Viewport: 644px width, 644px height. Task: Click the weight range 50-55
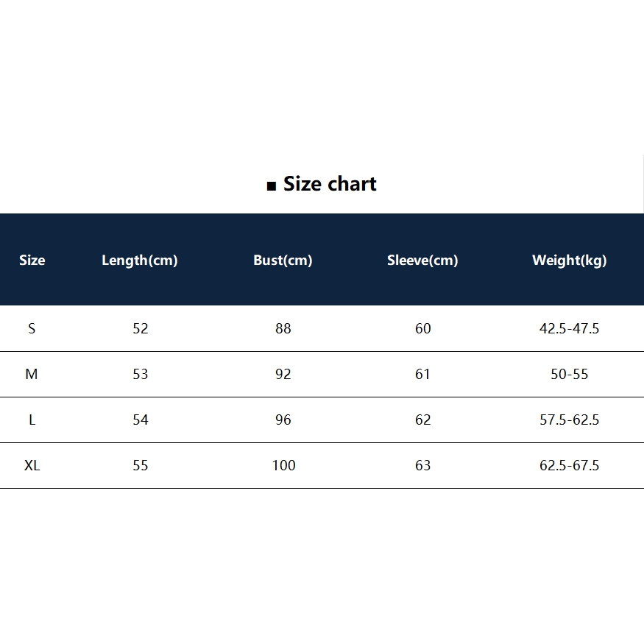pyautogui.click(x=569, y=374)
